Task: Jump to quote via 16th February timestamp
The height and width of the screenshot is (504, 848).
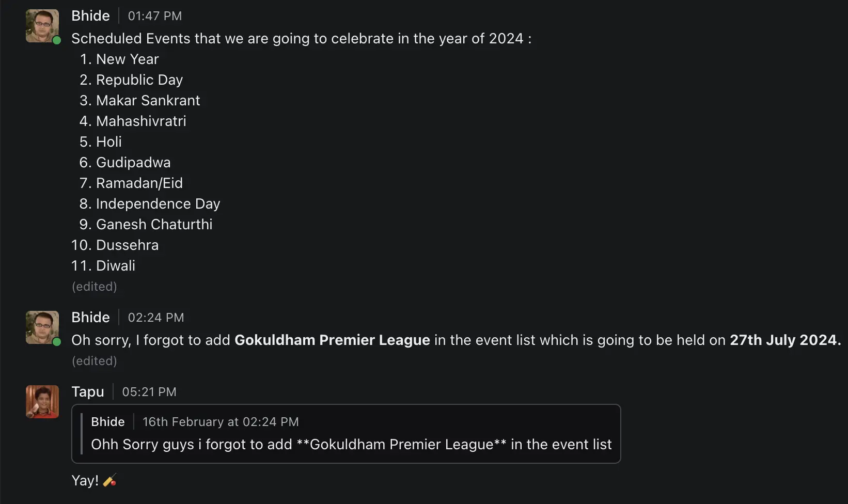Action: (x=221, y=422)
